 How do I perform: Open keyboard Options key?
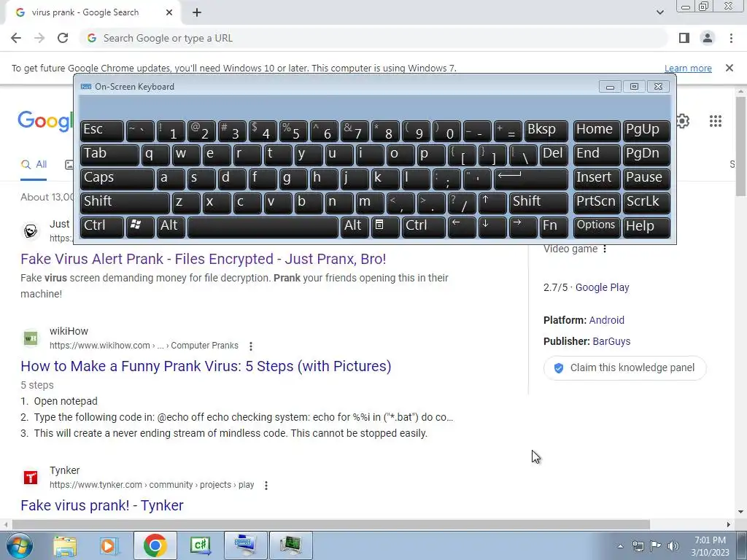point(597,226)
